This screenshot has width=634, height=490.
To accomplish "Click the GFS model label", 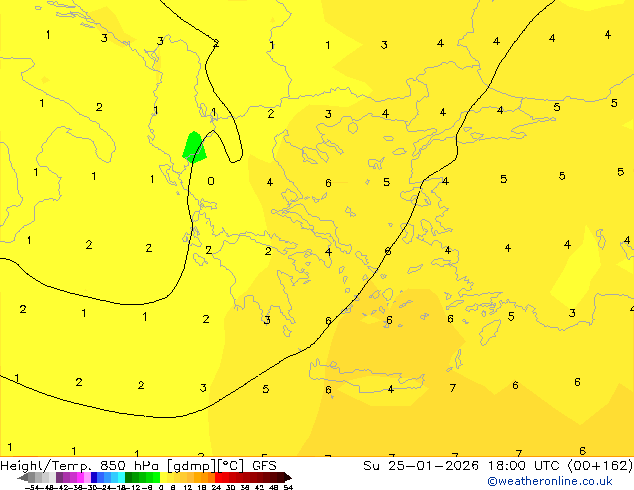I will [264, 465].
